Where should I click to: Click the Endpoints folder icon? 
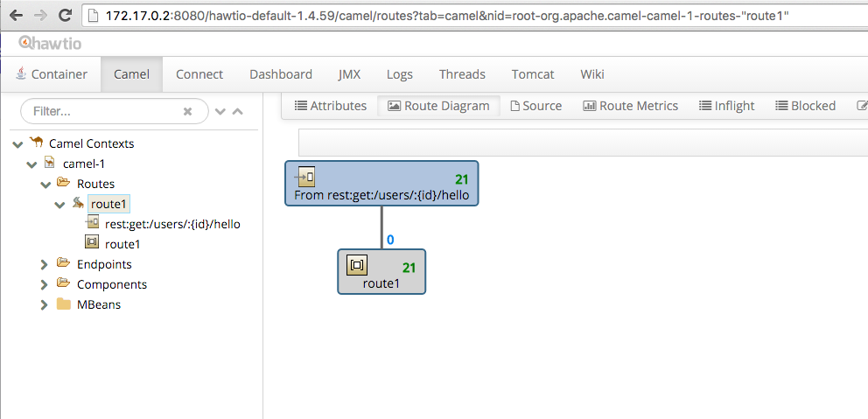point(64,263)
